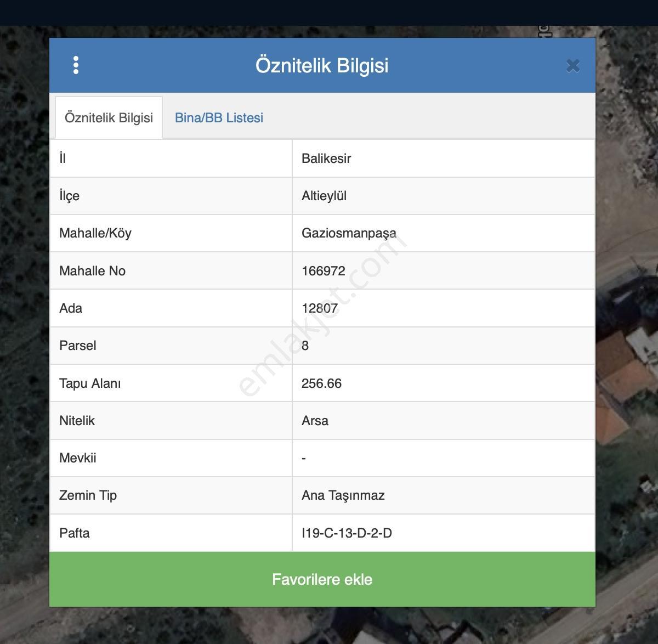Image resolution: width=658 pixels, height=644 pixels.
Task: Select the Tapu Alanı value 256.66
Action: (x=321, y=383)
